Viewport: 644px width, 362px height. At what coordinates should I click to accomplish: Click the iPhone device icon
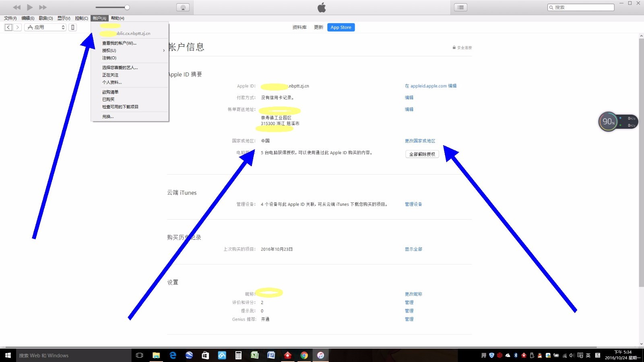[x=72, y=27]
